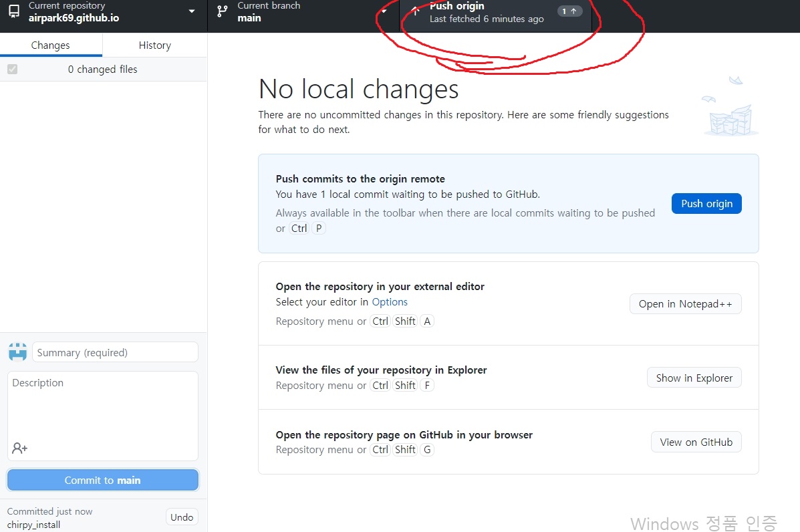Open the Current repository dropdown arrow

pos(192,11)
